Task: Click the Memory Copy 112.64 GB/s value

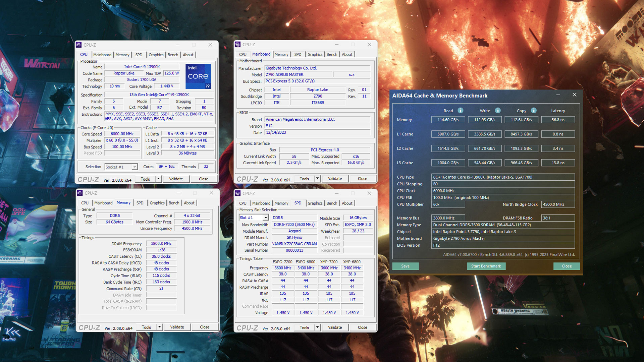Action: (x=521, y=120)
